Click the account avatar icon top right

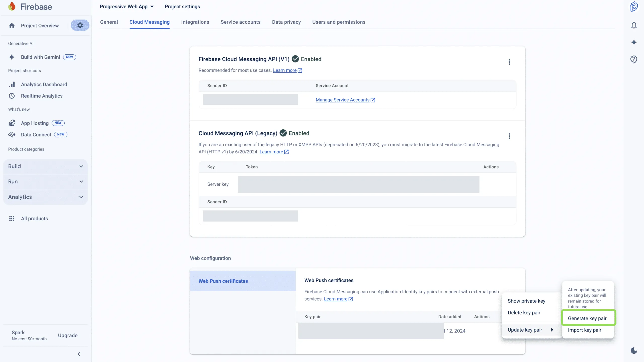point(634,7)
